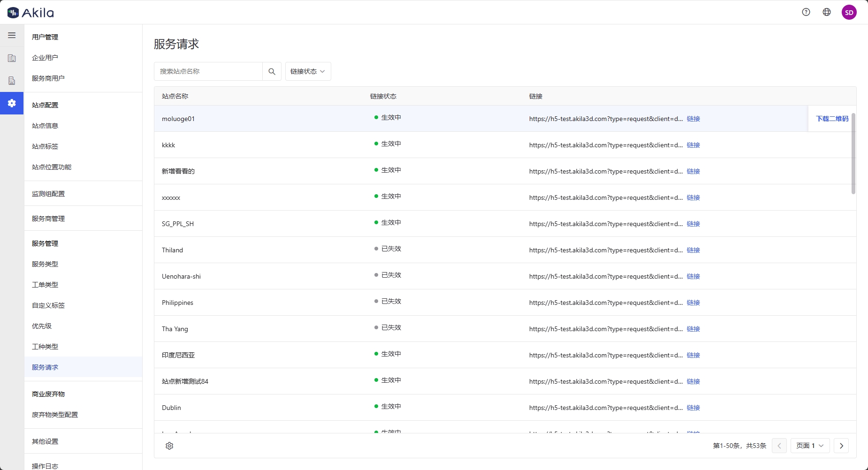Toggle the hamburger sidebar menu
The image size is (868, 470).
pyautogui.click(x=12, y=35)
